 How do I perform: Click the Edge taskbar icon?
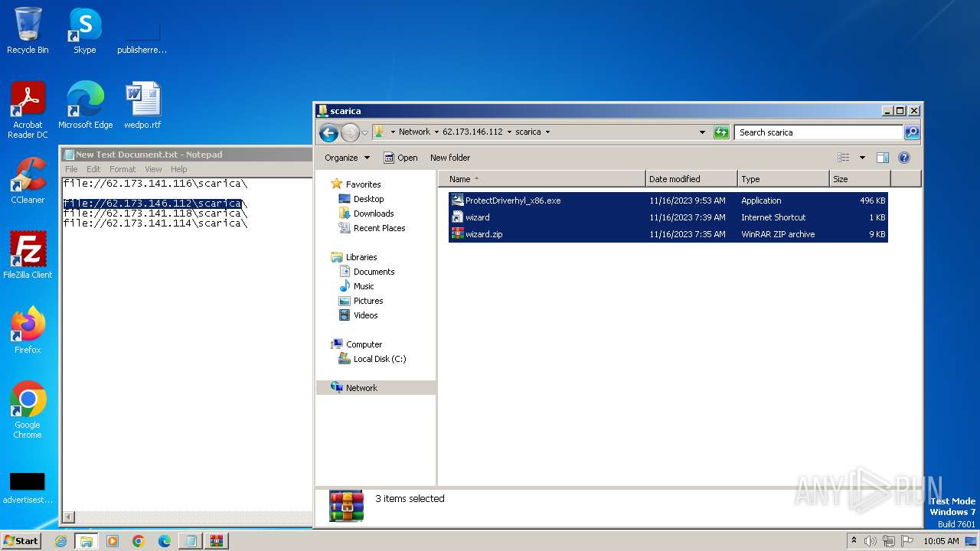[164, 541]
